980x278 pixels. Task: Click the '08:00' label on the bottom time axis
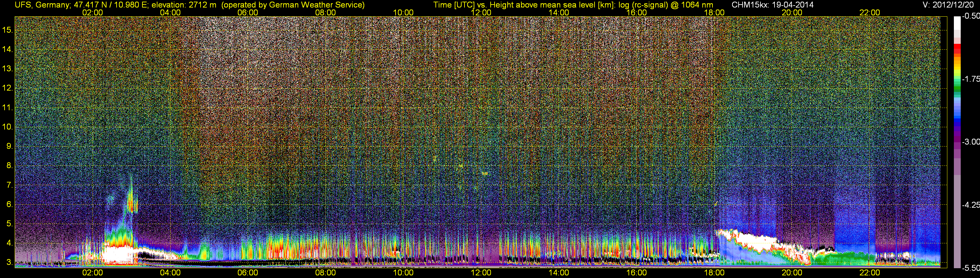click(x=326, y=273)
